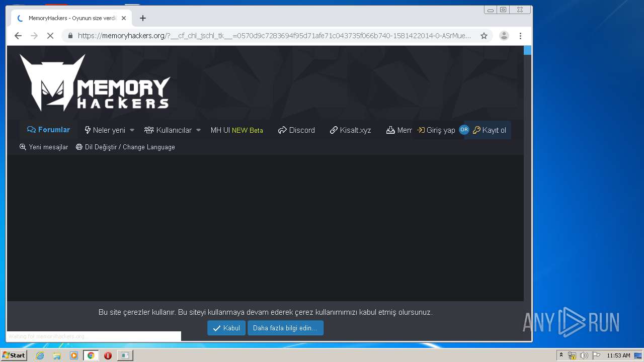Open Windows Explorer folder in the taskbar

tap(57, 355)
